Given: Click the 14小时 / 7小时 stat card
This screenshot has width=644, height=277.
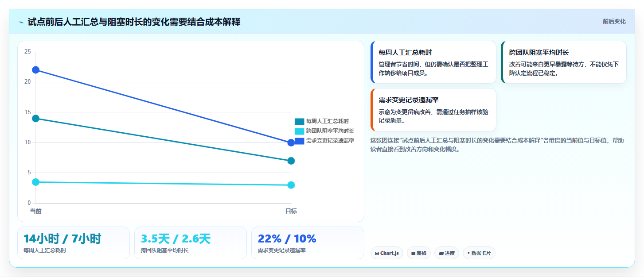Looking at the screenshot, I should pyautogui.click(x=74, y=243).
